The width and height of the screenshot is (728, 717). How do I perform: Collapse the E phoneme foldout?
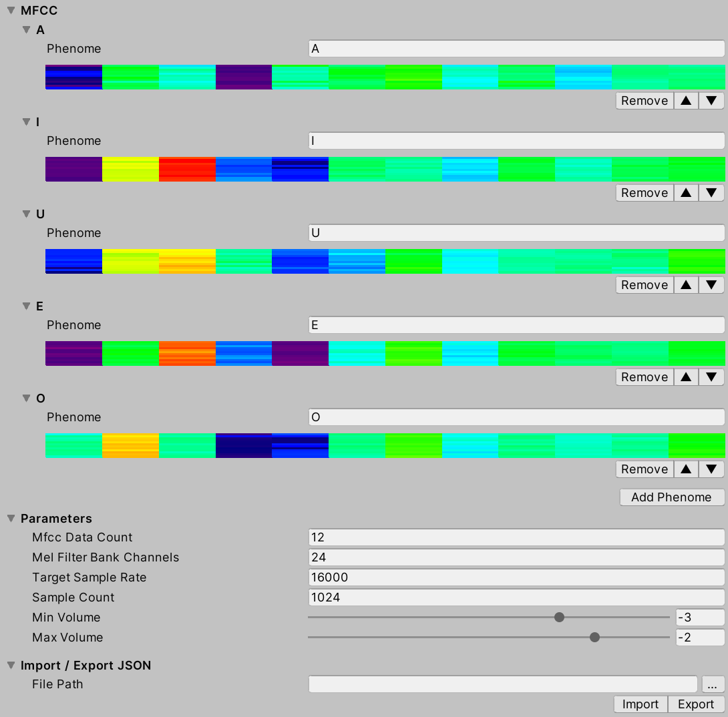point(27,306)
